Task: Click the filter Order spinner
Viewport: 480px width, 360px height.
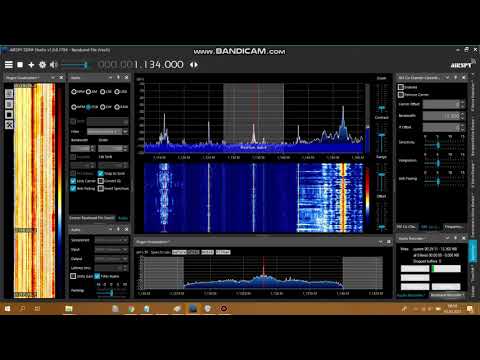Action: (x=113, y=148)
